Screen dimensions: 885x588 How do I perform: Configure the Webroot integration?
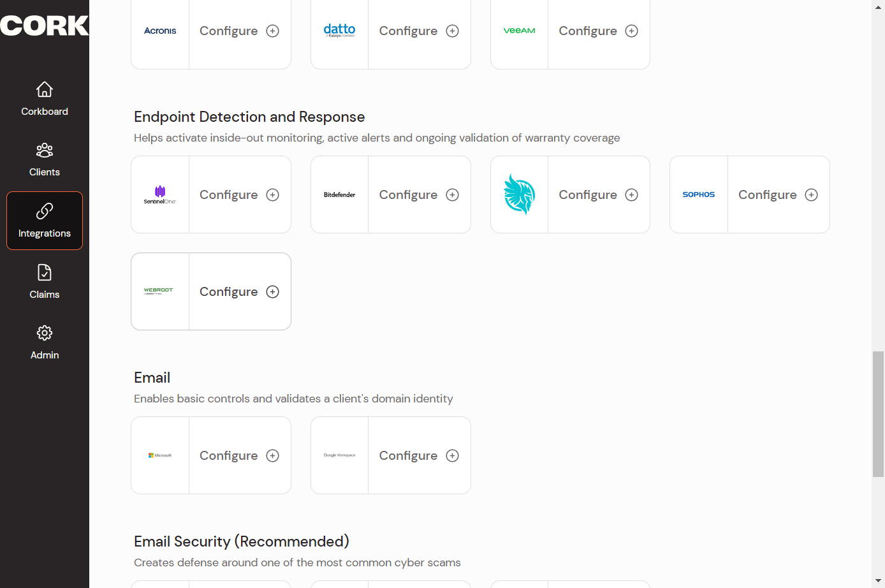(x=240, y=291)
